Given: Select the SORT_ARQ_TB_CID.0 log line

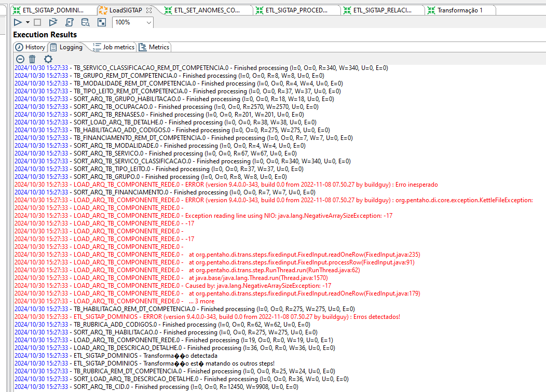Looking at the screenshot, I should click(156, 386).
